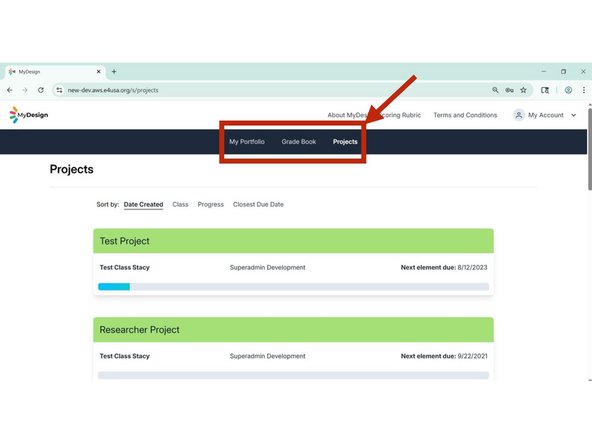592x444 pixels.
Task: Go back with the browser back arrow
Action: [10, 90]
